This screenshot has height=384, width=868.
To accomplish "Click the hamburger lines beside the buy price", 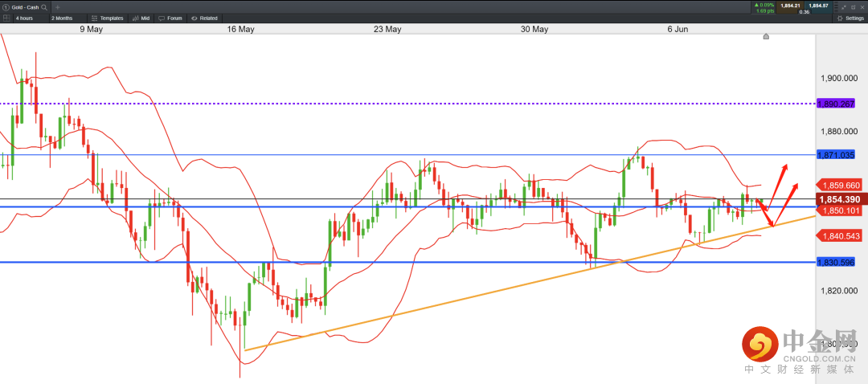I will [836, 7].
